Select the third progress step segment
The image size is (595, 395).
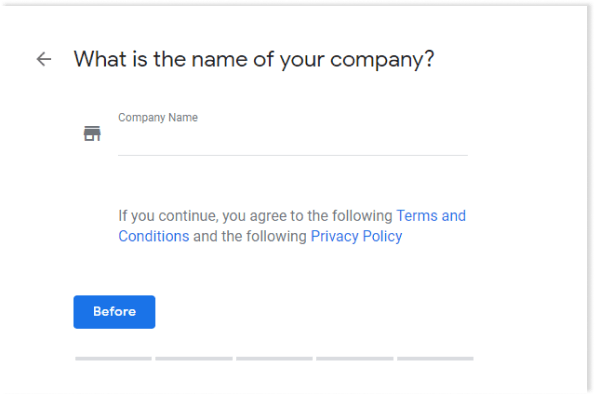pyautogui.click(x=274, y=359)
